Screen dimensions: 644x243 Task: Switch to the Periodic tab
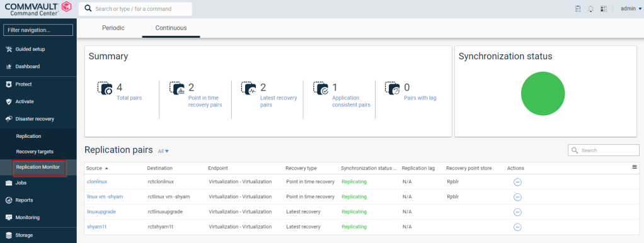tap(113, 28)
